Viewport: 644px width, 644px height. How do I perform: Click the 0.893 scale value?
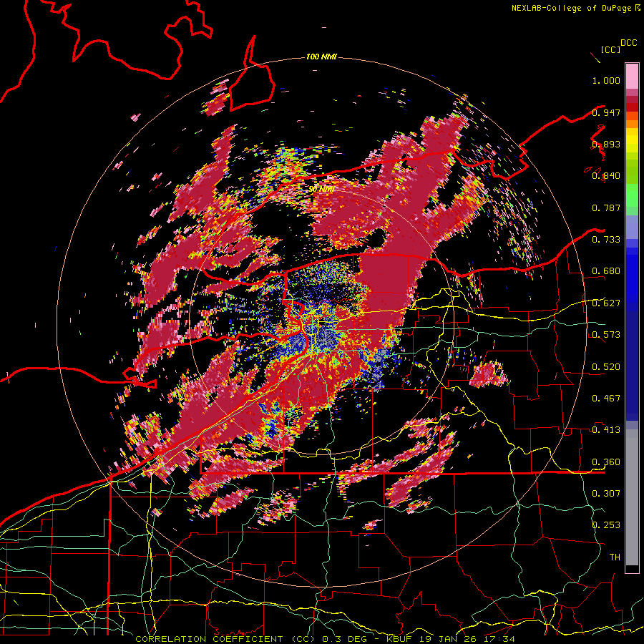(606, 144)
